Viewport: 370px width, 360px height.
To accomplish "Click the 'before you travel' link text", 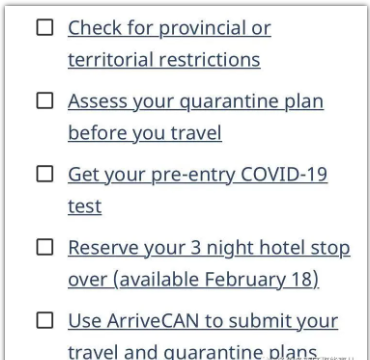I will pos(145,133).
